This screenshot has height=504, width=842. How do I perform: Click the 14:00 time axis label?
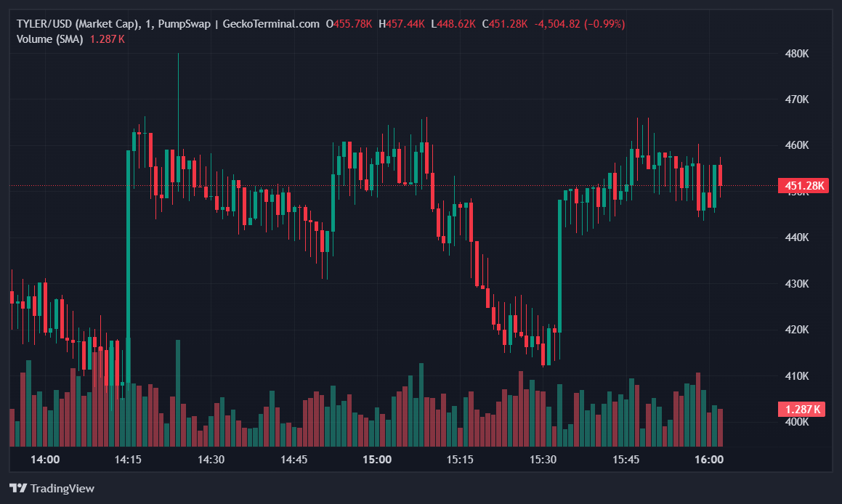(x=45, y=460)
